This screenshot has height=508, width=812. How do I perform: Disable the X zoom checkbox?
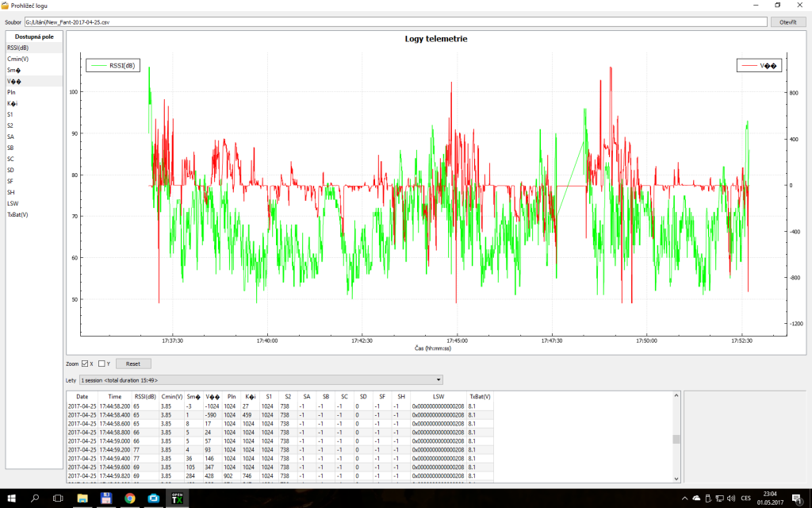(x=85, y=364)
